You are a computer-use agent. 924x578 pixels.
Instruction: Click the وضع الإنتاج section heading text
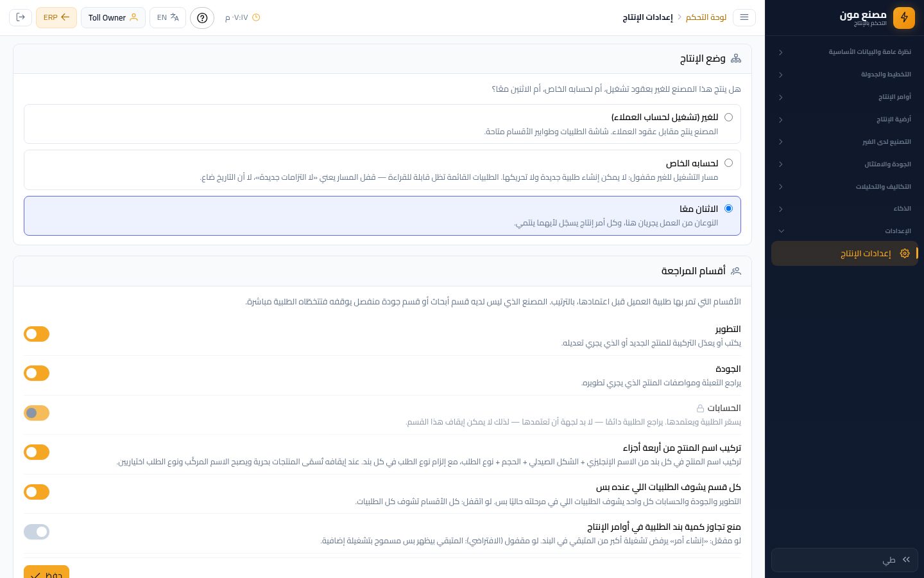(x=703, y=58)
